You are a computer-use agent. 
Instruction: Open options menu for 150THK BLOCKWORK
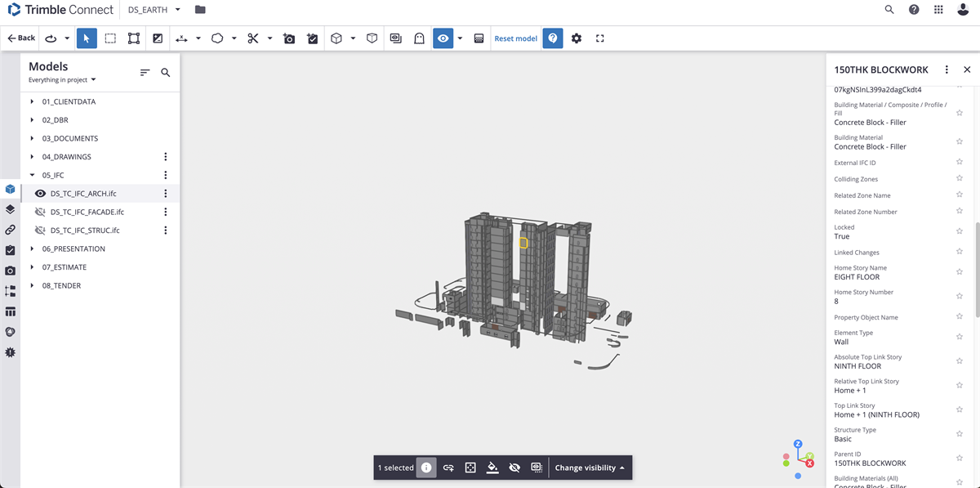tap(947, 70)
